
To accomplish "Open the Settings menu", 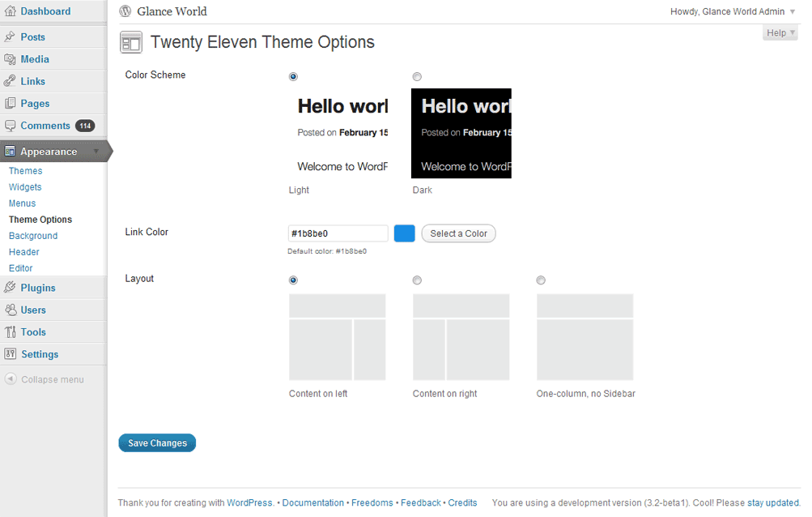I will pyautogui.click(x=40, y=354).
